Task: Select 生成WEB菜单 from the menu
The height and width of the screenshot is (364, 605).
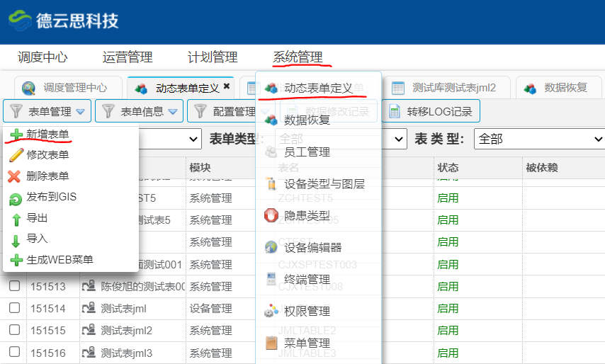Action: 60,260
